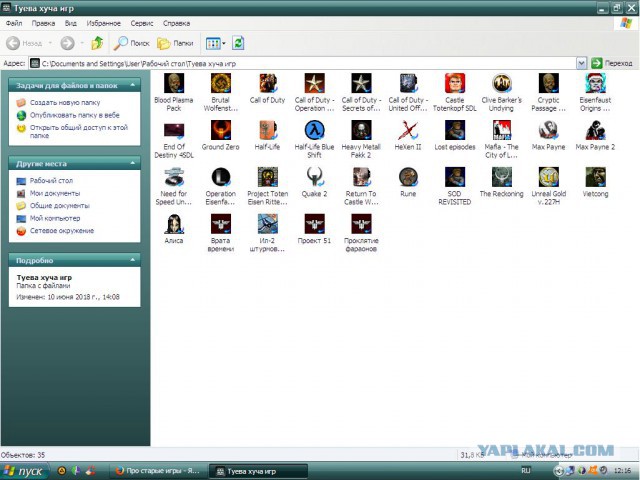Select Проклятие фараонов shortcut
Viewport: 640px width, 480px height.
(x=361, y=224)
